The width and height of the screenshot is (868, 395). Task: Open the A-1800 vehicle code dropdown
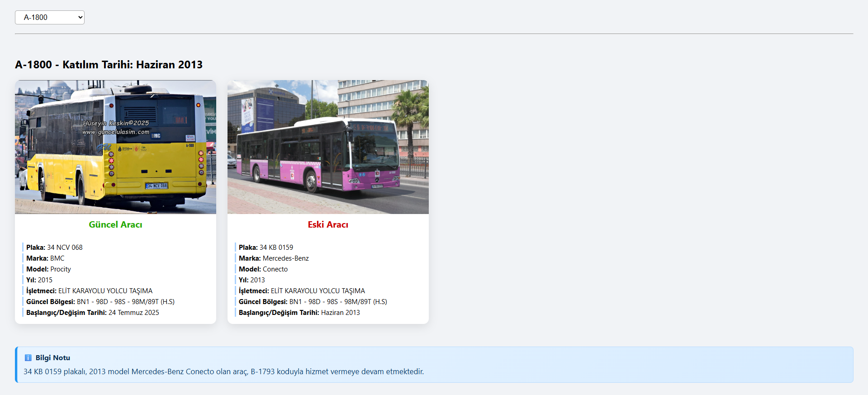pos(50,18)
